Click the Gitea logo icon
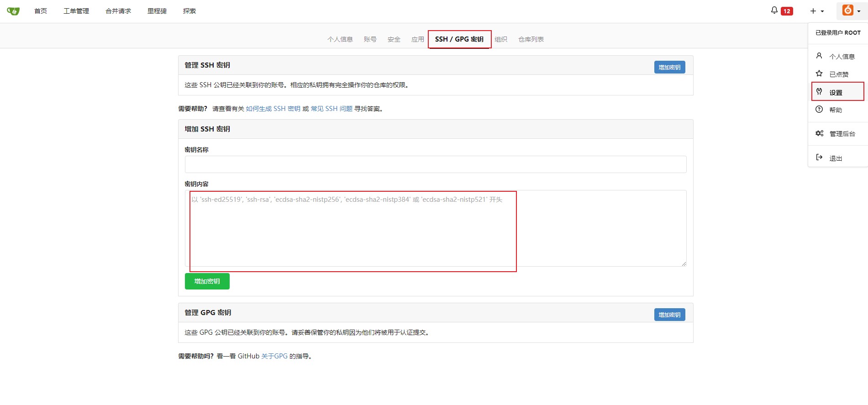This screenshot has width=868, height=405. (13, 11)
